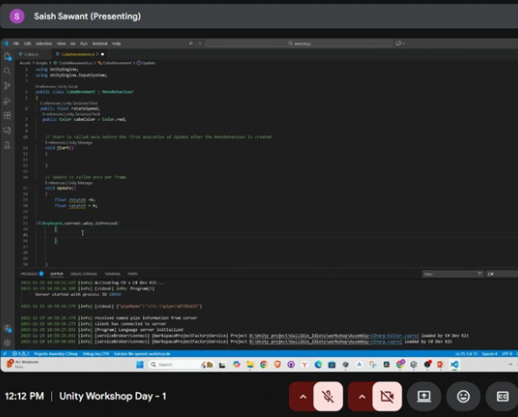Viewport: 518px width, 417px height.
Task: Switch to the Problems panel tab
Action: (x=32, y=274)
